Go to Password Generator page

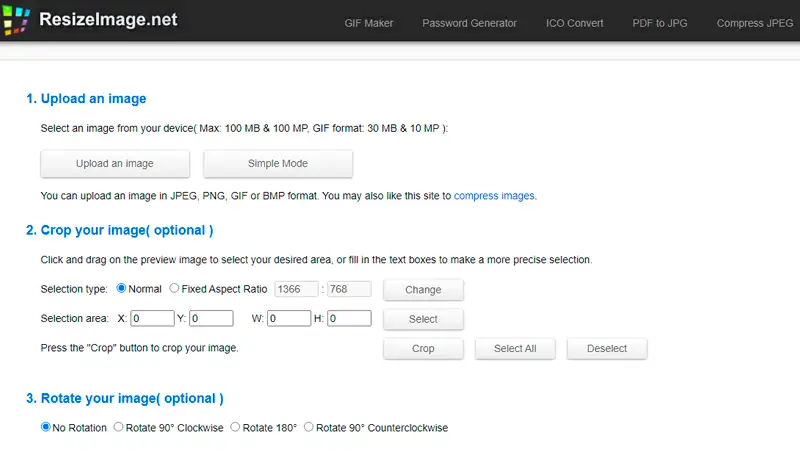pos(469,23)
